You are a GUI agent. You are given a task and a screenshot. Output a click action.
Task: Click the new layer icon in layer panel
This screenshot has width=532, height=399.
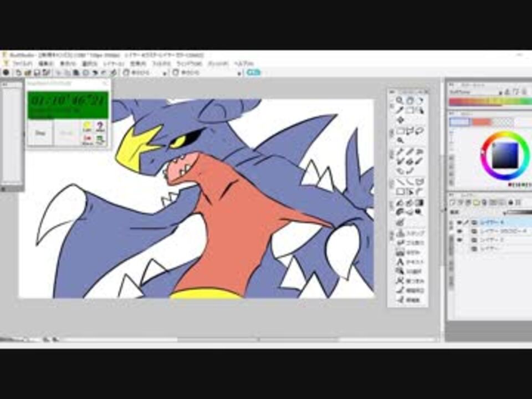click(452, 203)
